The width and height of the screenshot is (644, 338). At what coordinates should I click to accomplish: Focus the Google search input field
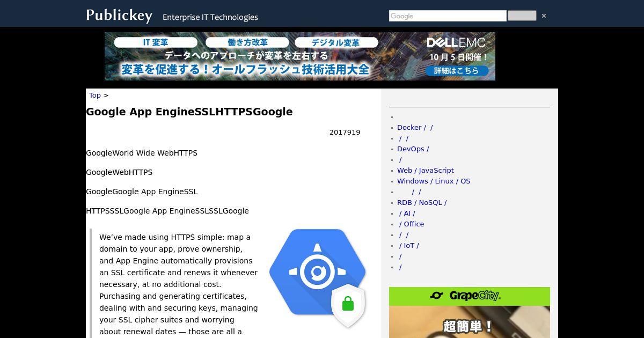(448, 16)
